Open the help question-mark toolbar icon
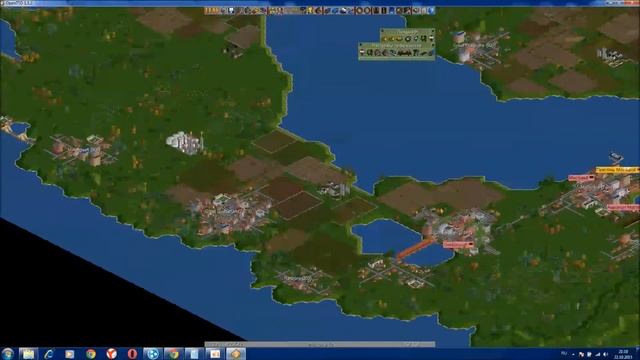 point(431,11)
